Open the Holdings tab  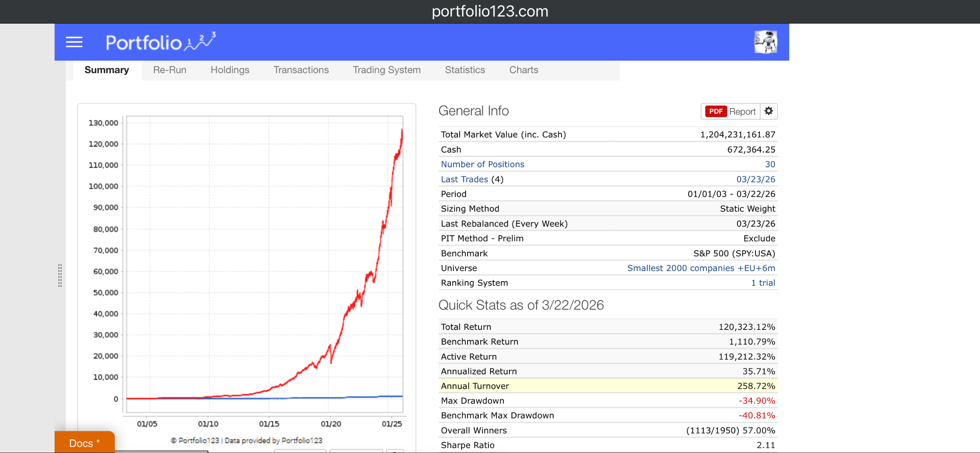(230, 70)
